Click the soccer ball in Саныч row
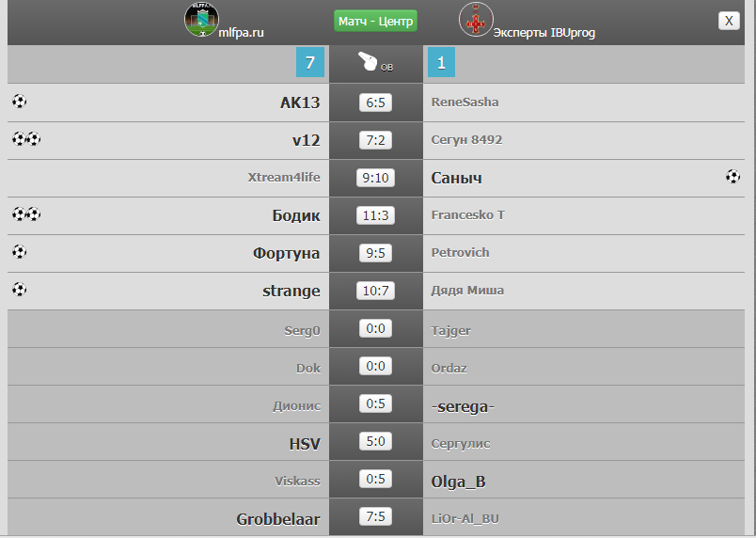 coord(732,177)
